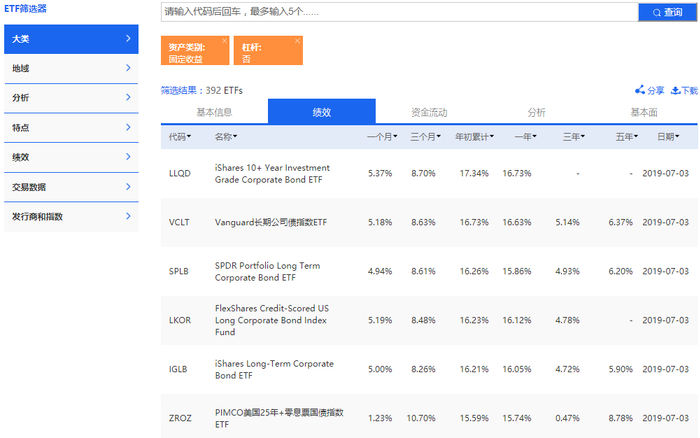Click VCLT five-year value 6.37%

pos(621,222)
